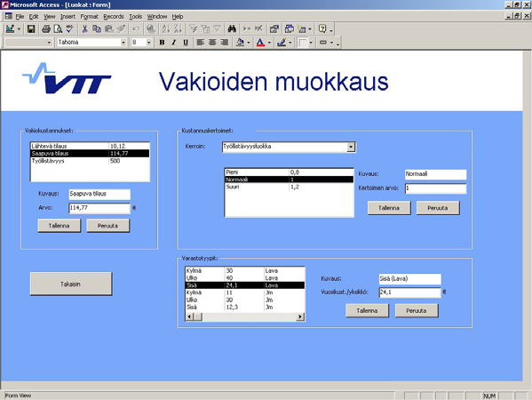Select the Lähtevä tilaus list row
This screenshot has height=400, width=532.
pos(90,146)
